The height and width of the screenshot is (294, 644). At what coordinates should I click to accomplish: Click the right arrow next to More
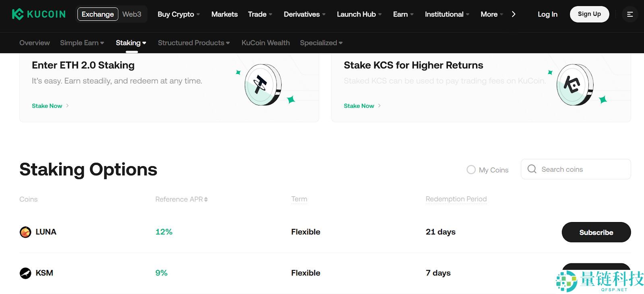coord(514,14)
